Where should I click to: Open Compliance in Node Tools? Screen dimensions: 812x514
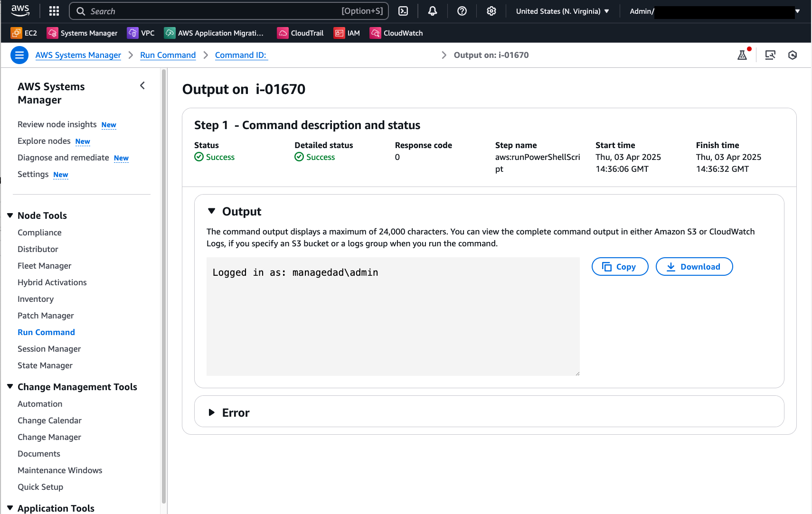pos(39,233)
